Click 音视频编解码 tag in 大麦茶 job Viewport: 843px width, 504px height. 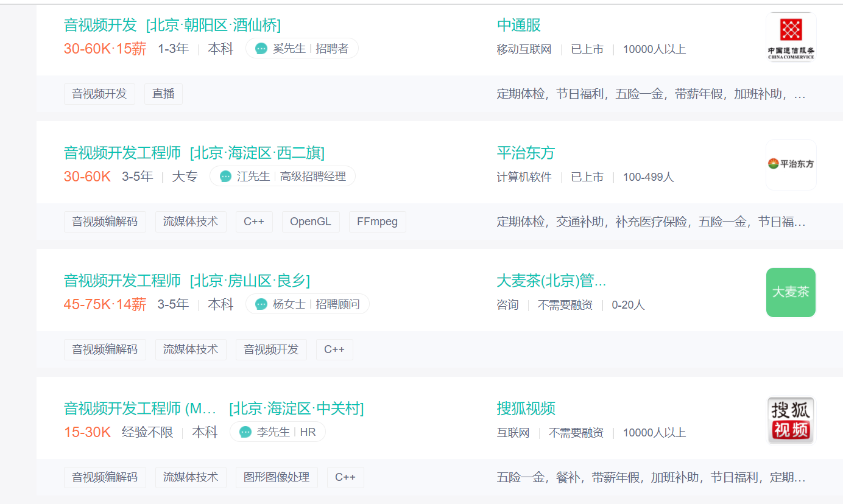tap(105, 349)
